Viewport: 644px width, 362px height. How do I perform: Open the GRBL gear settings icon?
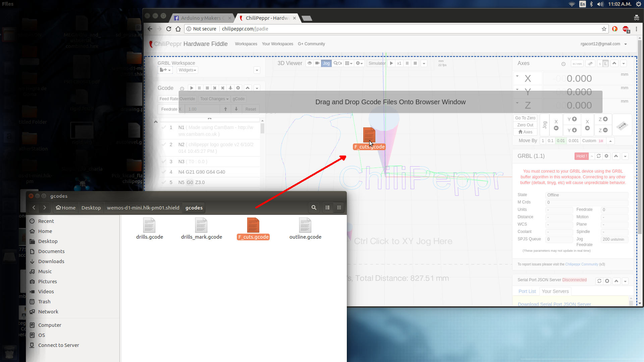[x=606, y=156]
